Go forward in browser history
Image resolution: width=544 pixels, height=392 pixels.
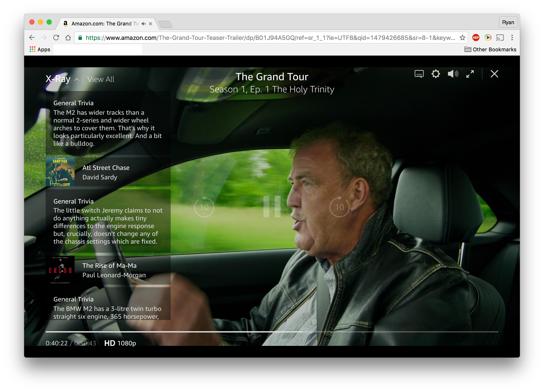point(44,38)
